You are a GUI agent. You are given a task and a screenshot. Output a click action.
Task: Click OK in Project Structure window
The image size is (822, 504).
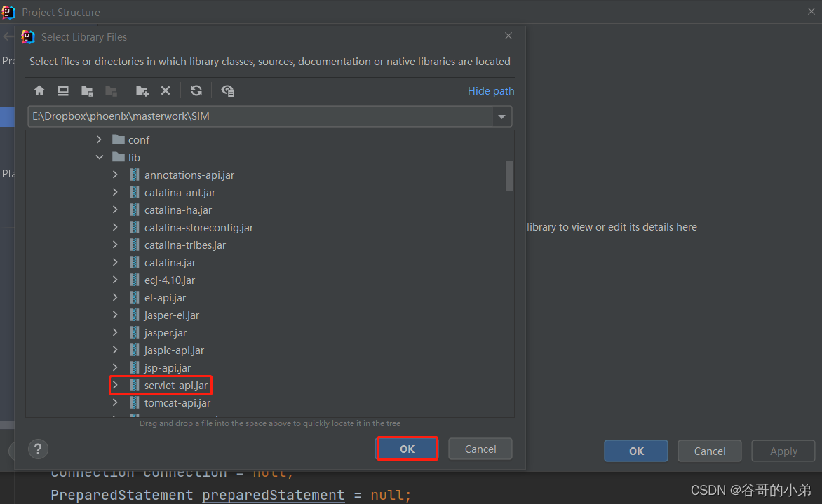coord(636,451)
